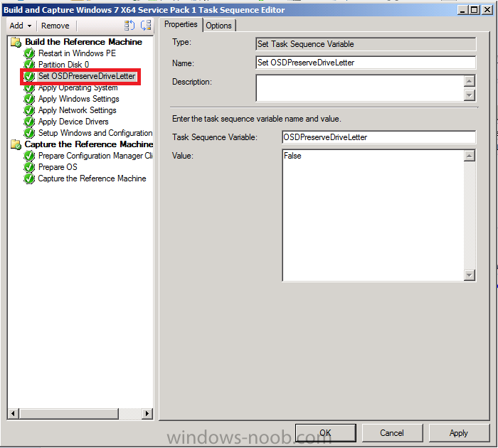Click Value box scrollbar up arrow
Image resolution: width=498 pixels, height=448 pixels.
point(470,156)
